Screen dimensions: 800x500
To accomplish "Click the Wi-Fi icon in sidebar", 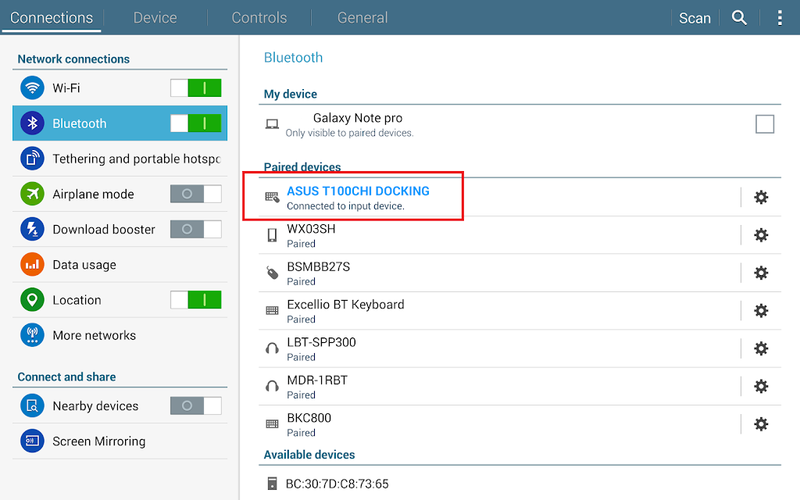I will [x=32, y=88].
